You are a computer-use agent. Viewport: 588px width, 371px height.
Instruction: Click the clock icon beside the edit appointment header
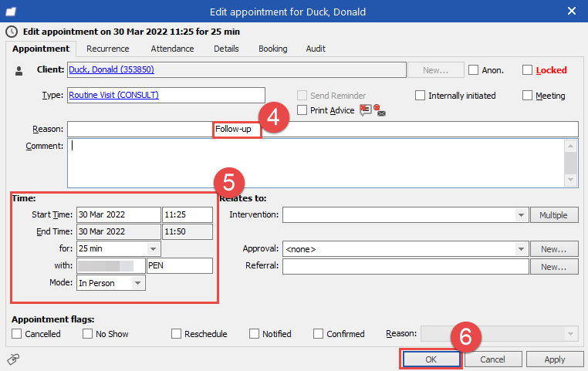(x=10, y=32)
